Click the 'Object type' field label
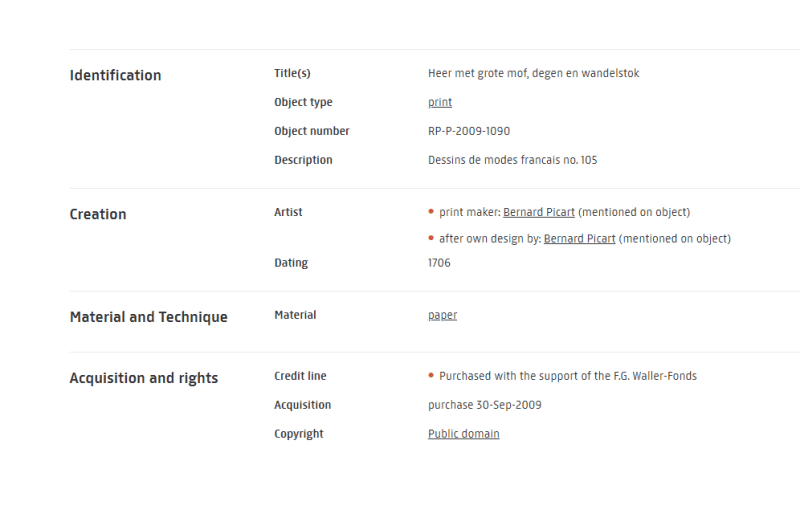Viewport: 800px width, 526px height. (303, 102)
